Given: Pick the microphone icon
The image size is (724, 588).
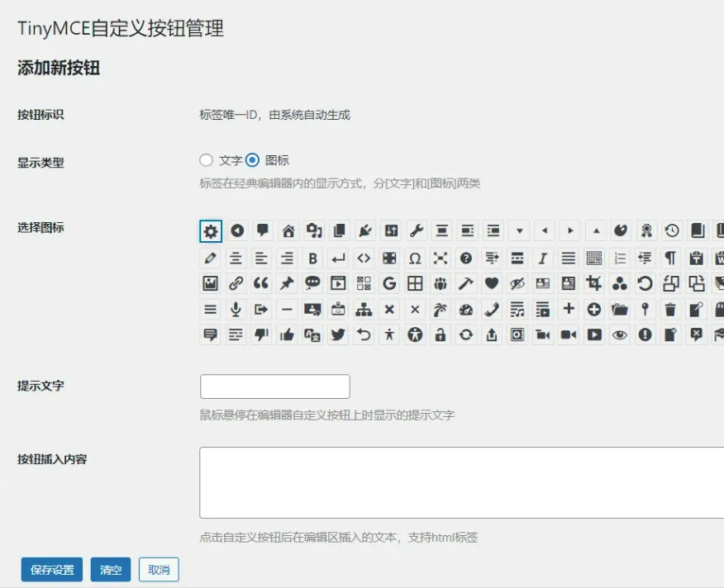Looking at the screenshot, I should click(x=236, y=309).
